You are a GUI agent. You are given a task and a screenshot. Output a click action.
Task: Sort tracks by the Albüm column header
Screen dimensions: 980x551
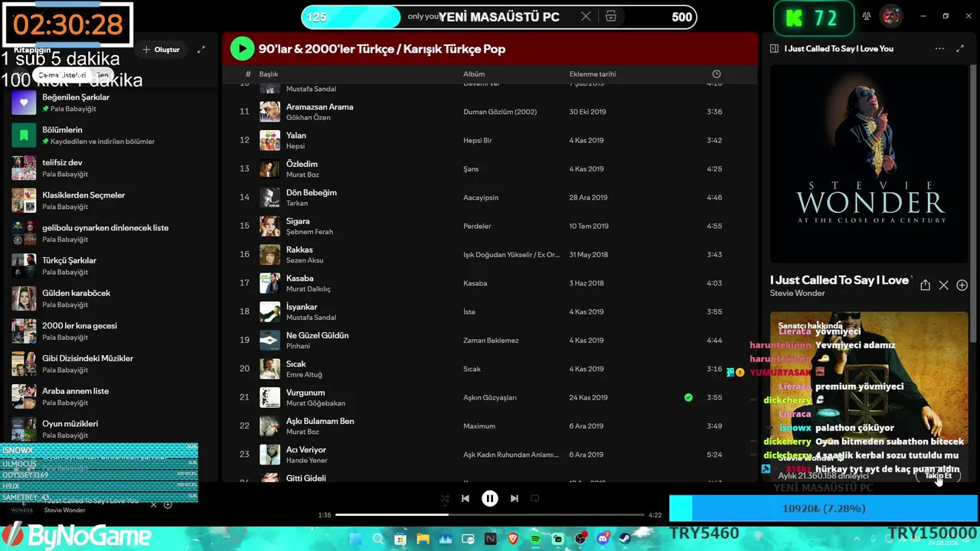coord(474,74)
